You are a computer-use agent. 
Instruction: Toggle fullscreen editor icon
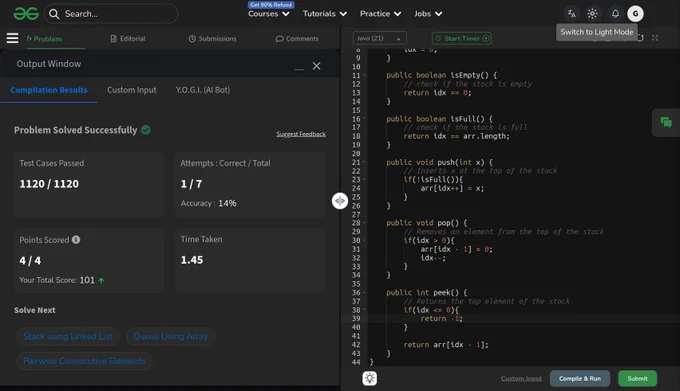click(x=655, y=38)
